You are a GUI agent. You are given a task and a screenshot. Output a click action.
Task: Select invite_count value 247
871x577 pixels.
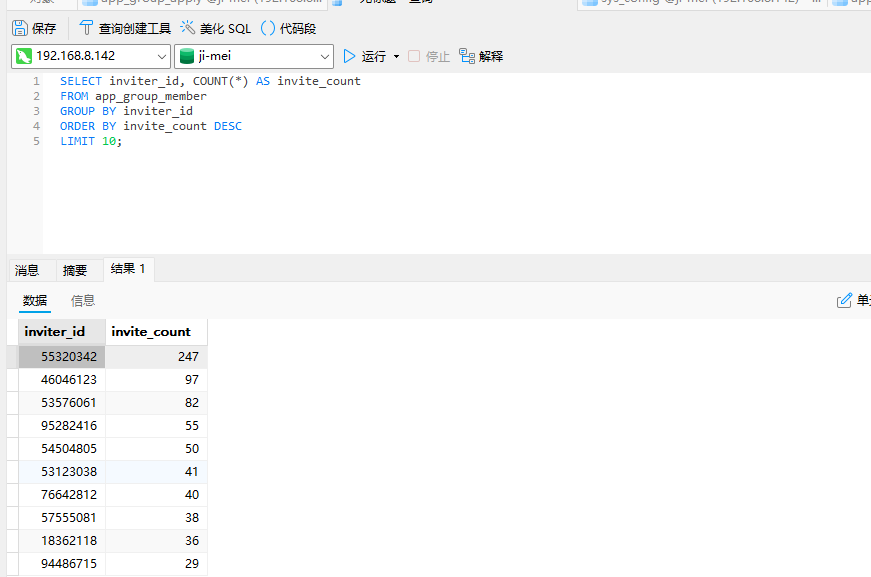click(157, 357)
